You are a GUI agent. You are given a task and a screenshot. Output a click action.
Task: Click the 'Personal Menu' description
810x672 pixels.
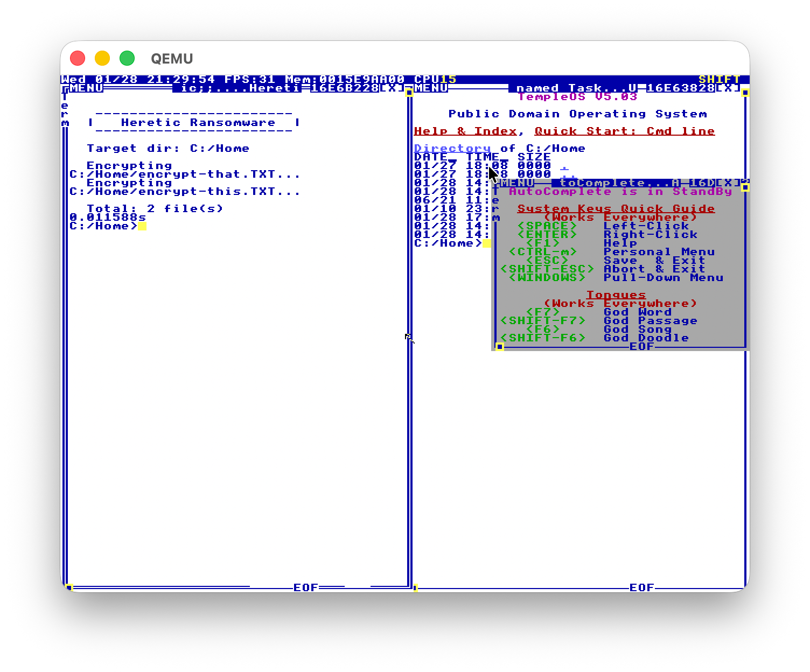pyautogui.click(x=659, y=252)
